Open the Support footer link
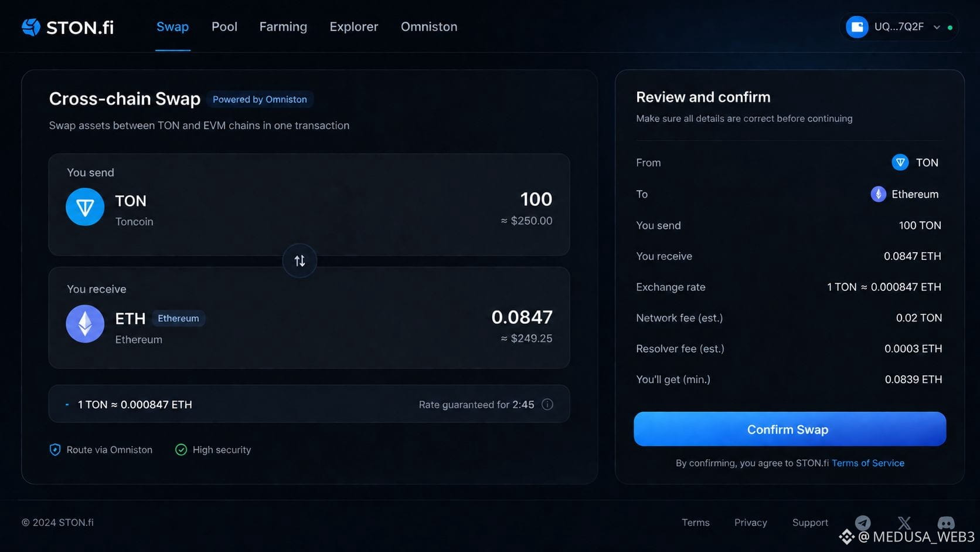980x552 pixels. [x=810, y=523]
